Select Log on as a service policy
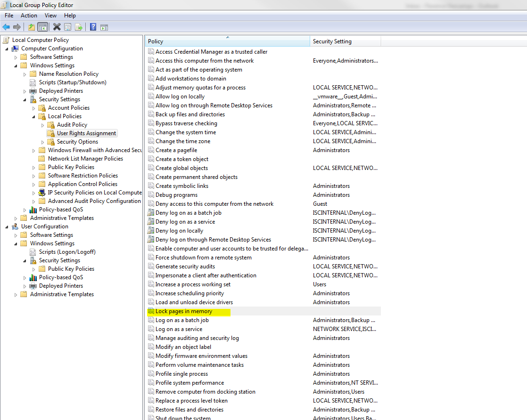 [179, 329]
